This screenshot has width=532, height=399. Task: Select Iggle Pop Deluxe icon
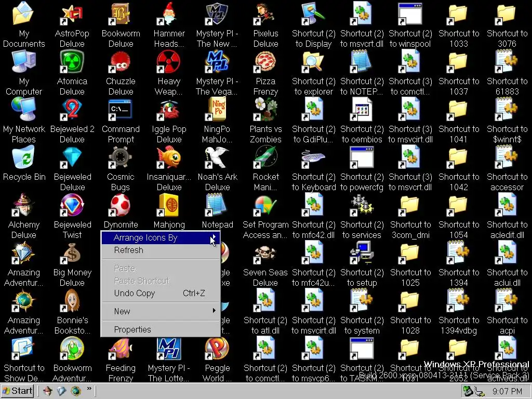(x=169, y=109)
